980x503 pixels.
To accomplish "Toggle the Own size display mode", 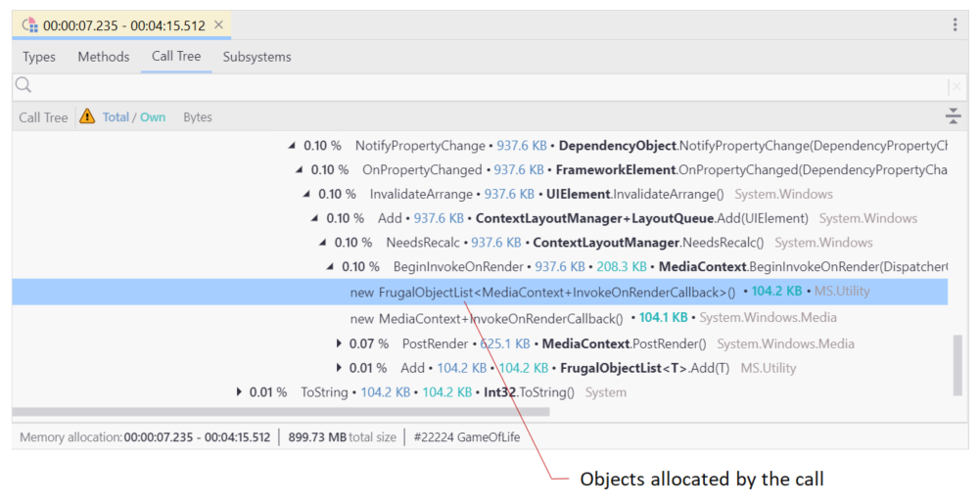I will [x=153, y=117].
